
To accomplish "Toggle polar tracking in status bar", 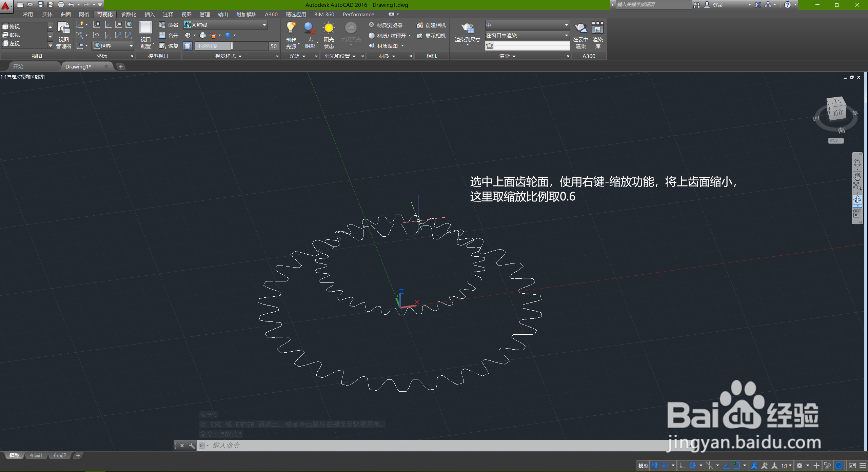I will pyautogui.click(x=693, y=466).
